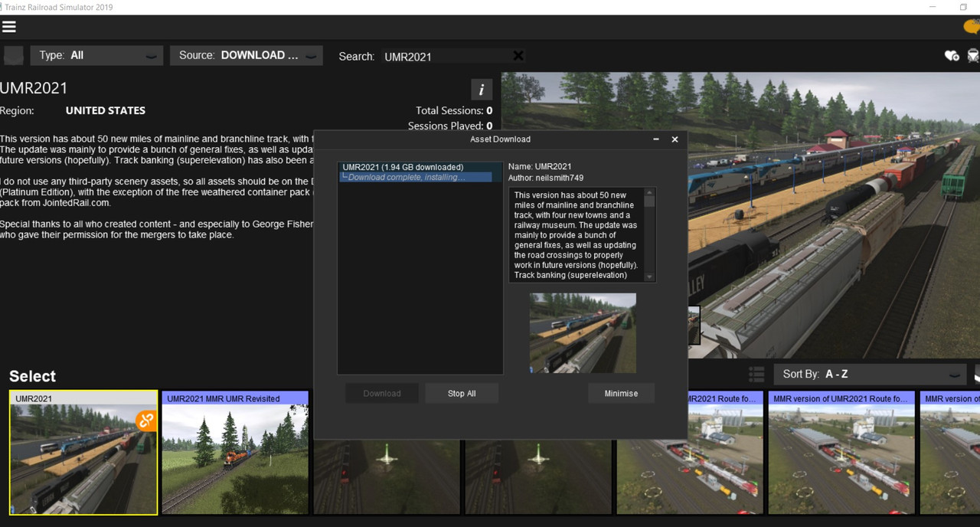The width and height of the screenshot is (980, 527).
Task: Click the description scrollbar thumb
Action: coord(649,201)
